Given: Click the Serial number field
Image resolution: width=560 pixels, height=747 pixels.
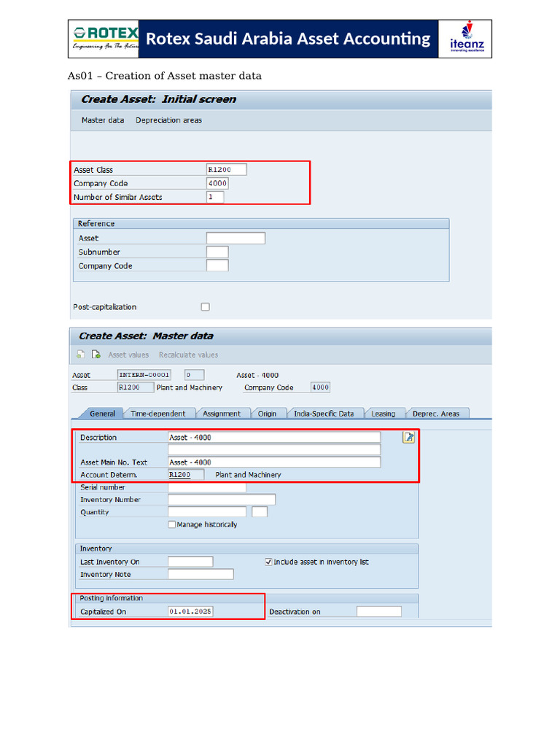Looking at the screenshot, I should (x=207, y=487).
